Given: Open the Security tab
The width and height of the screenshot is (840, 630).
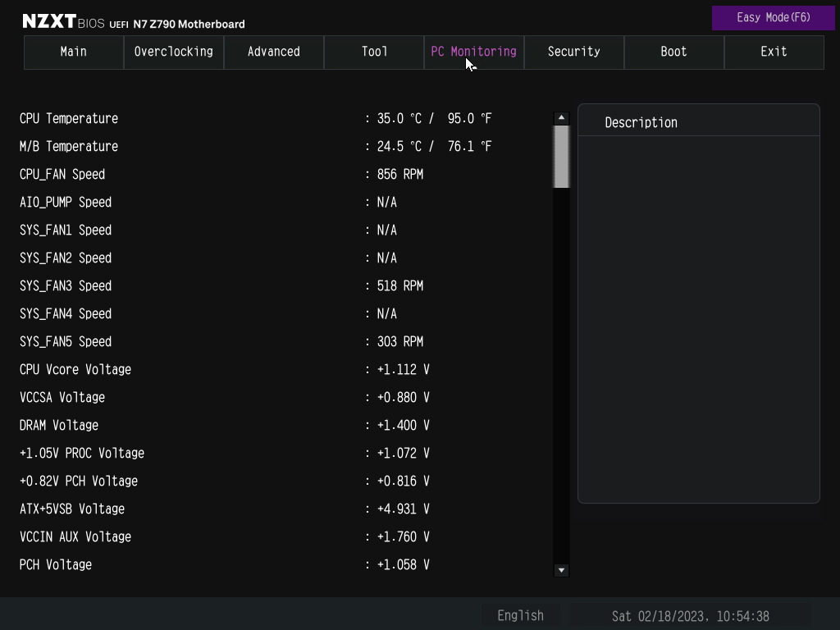Looking at the screenshot, I should click(x=573, y=52).
